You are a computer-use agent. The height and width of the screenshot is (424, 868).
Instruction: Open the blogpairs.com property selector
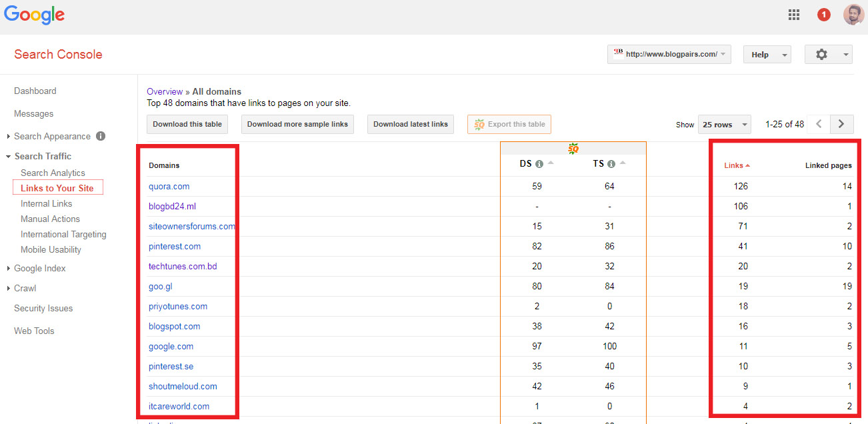point(669,55)
